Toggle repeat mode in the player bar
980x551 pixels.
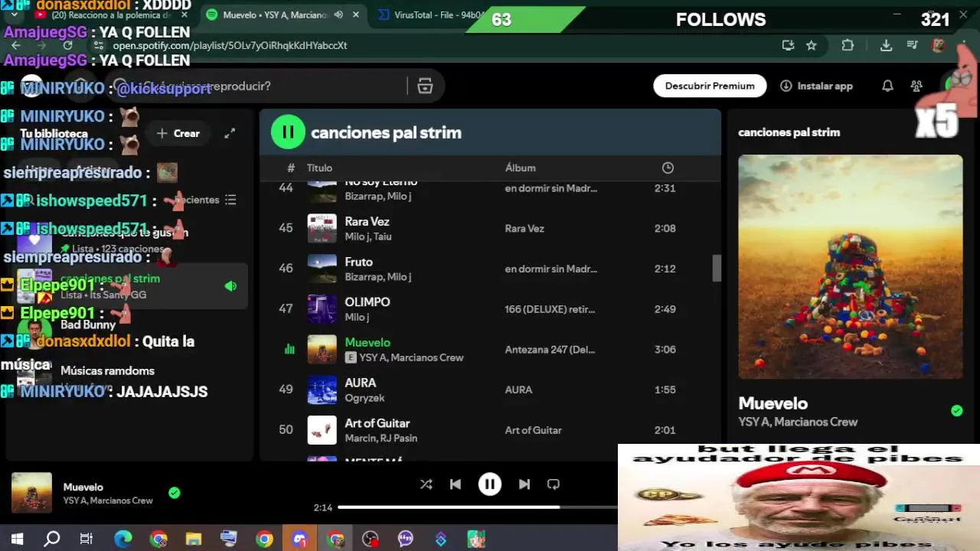tap(554, 484)
